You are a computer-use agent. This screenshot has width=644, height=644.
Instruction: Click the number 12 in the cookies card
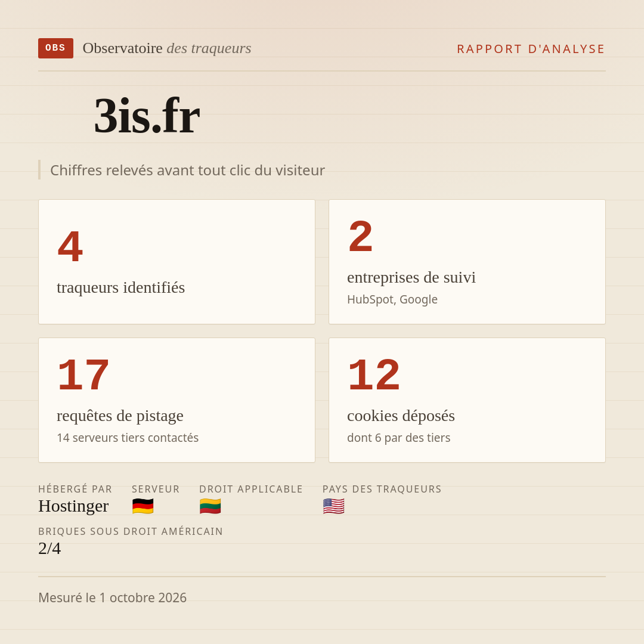[374, 374]
